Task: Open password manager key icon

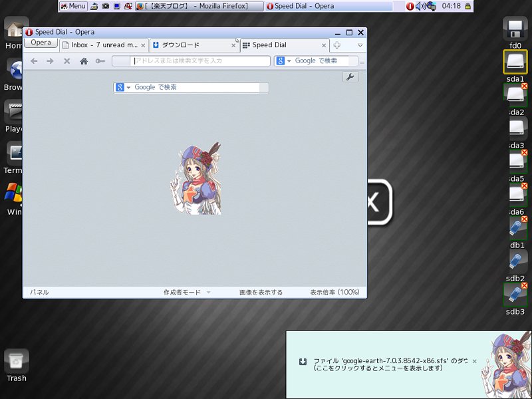Action: pos(100,61)
